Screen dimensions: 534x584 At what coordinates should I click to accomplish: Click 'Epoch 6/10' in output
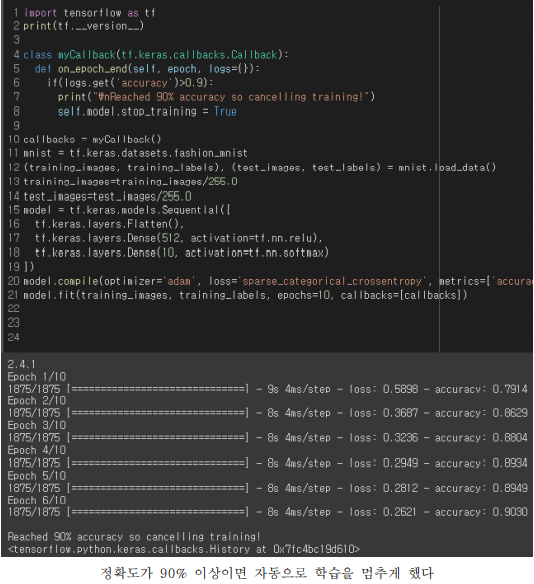pyautogui.click(x=37, y=500)
